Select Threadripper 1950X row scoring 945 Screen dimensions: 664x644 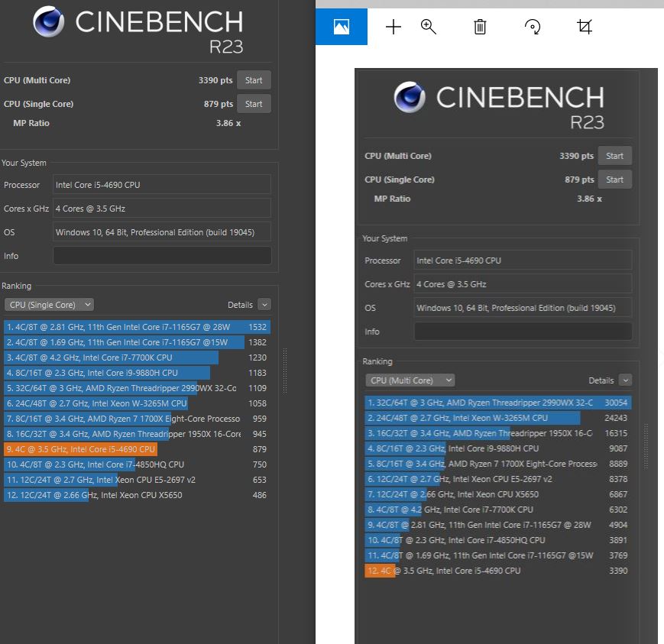138,434
